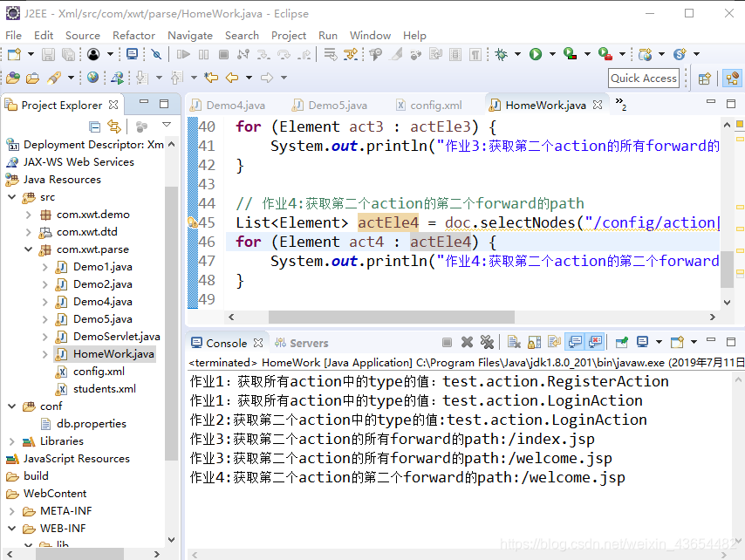745x560 pixels.
Task: Switch to the Demo4.java editor tab
Action: [x=229, y=106]
